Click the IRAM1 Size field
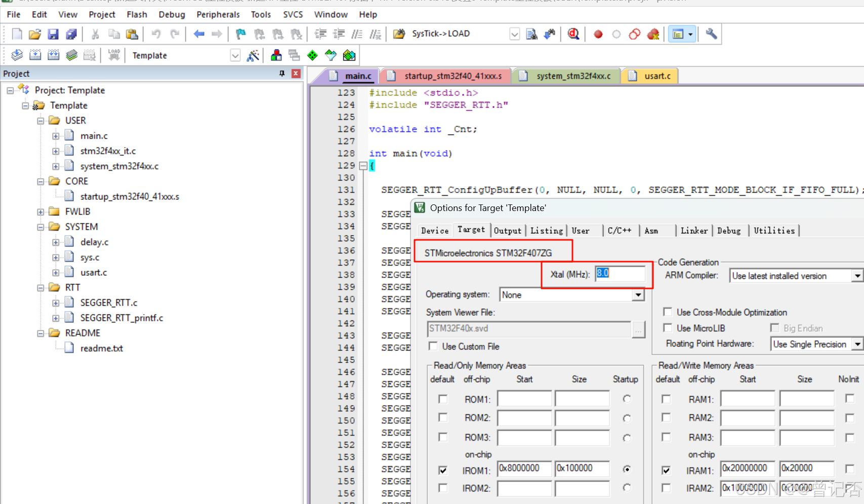Image resolution: width=864 pixels, height=504 pixels. pos(807,469)
